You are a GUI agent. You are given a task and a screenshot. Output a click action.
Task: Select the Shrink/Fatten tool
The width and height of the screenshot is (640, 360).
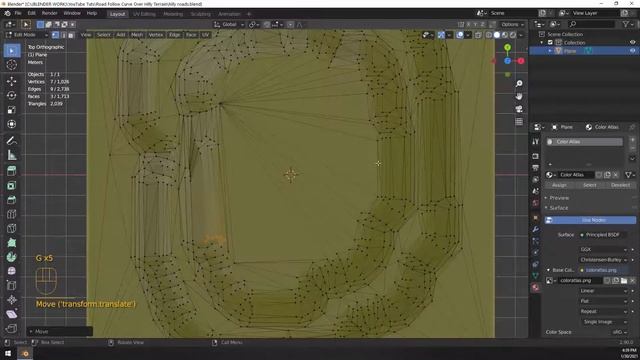[12, 300]
